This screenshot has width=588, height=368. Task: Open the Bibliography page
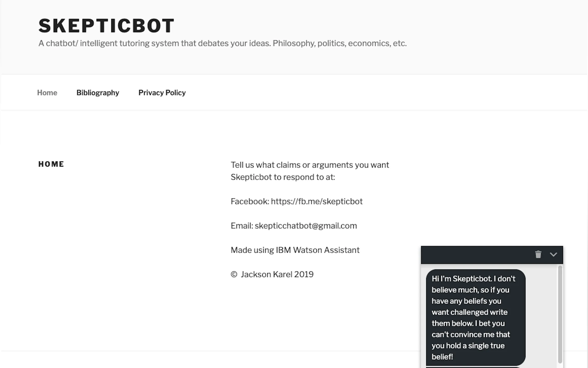point(98,93)
